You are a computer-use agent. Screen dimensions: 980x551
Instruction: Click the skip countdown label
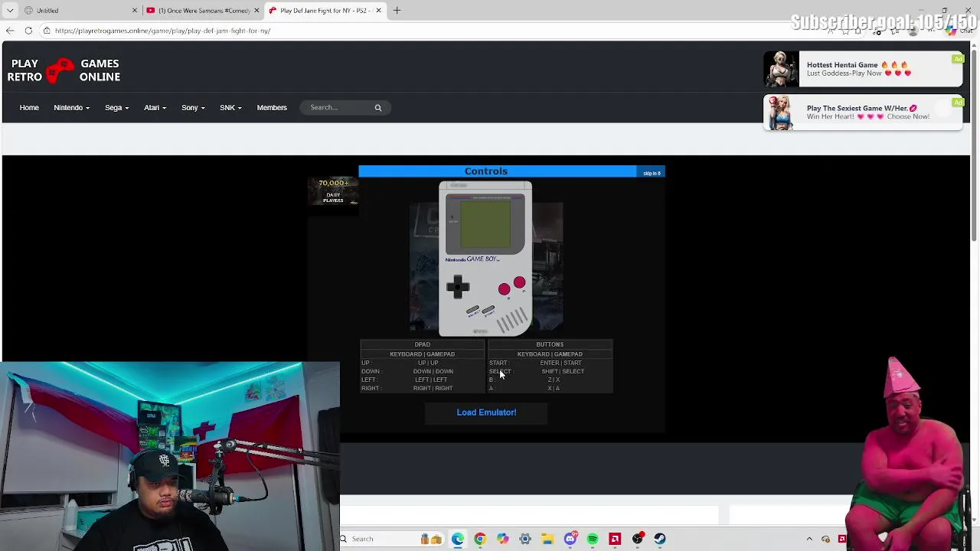652,173
